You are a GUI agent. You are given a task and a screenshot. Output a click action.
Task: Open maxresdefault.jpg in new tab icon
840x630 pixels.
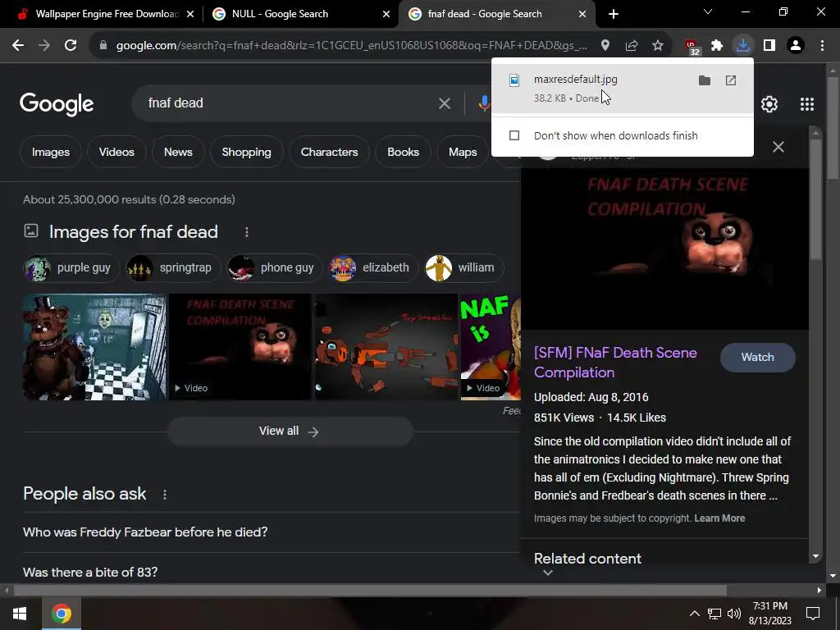coord(731,80)
